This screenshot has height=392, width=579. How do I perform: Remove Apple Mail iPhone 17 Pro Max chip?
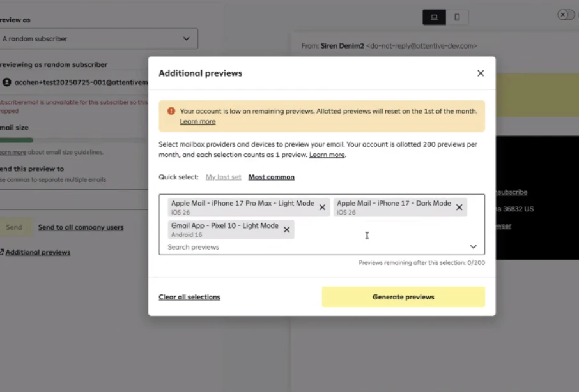[x=322, y=207]
